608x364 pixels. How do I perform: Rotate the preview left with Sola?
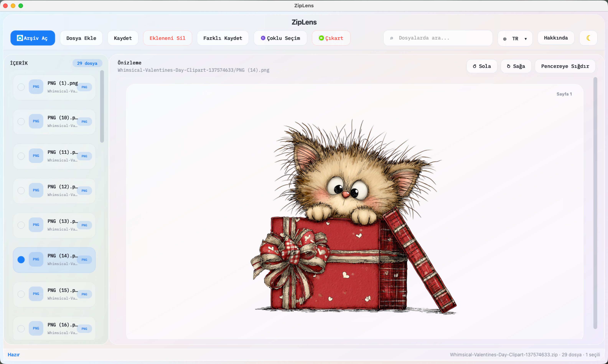tap(482, 66)
